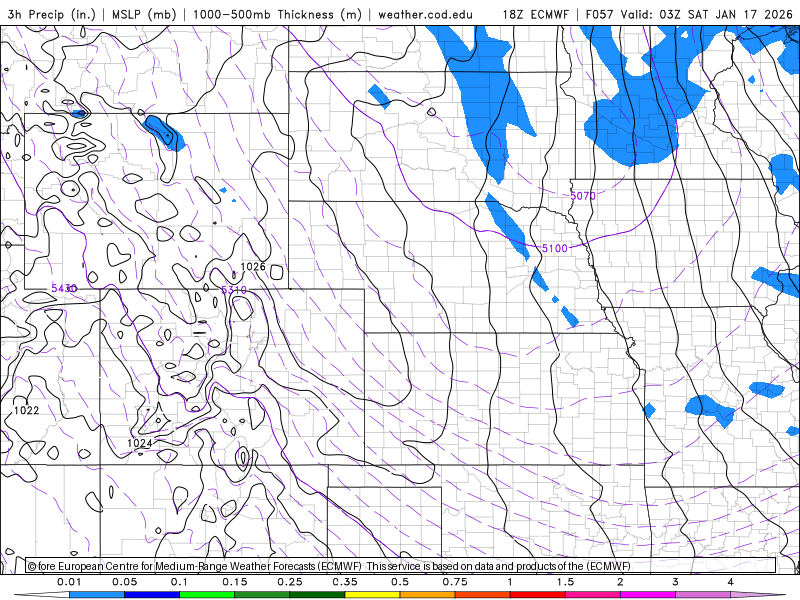Viewport: 800px width, 600px height.
Task: Click the ECMWF copyright notice text
Action: 329,566
